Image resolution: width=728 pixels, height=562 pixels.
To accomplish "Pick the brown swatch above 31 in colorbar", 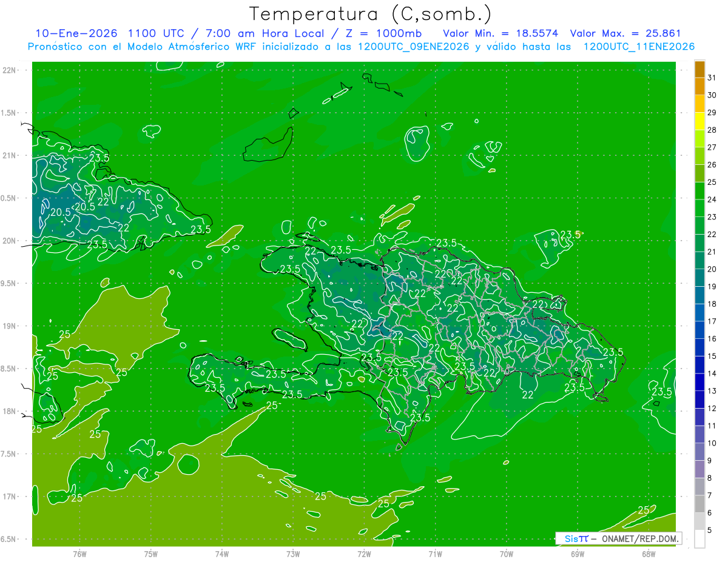I will (699, 69).
